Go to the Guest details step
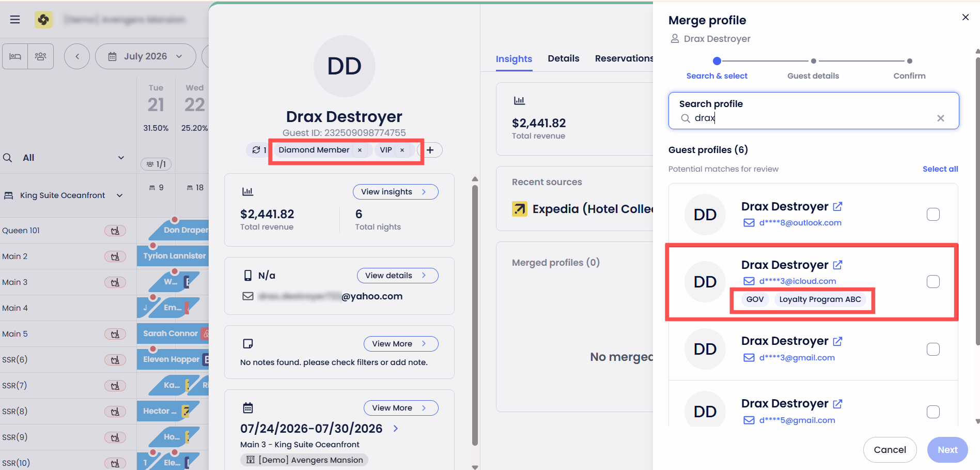 pyautogui.click(x=813, y=69)
